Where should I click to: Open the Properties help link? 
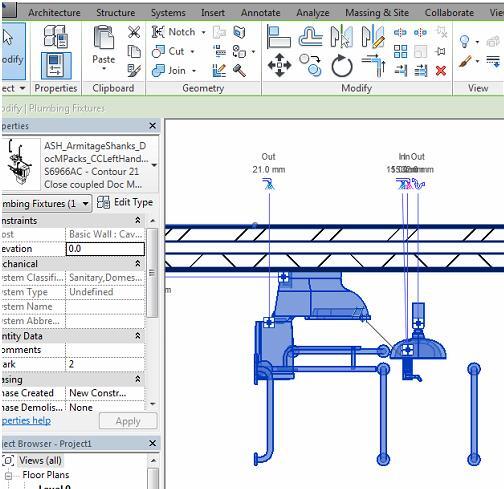[26, 420]
